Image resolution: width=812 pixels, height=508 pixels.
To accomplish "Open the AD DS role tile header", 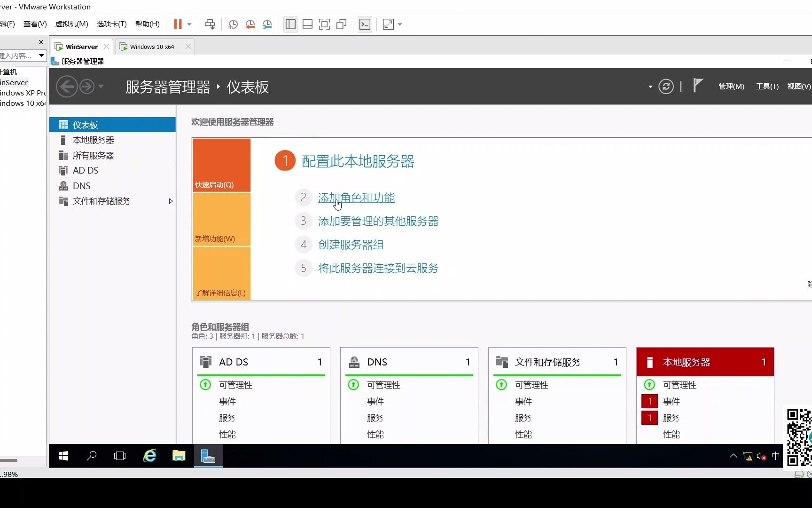I will pos(261,362).
